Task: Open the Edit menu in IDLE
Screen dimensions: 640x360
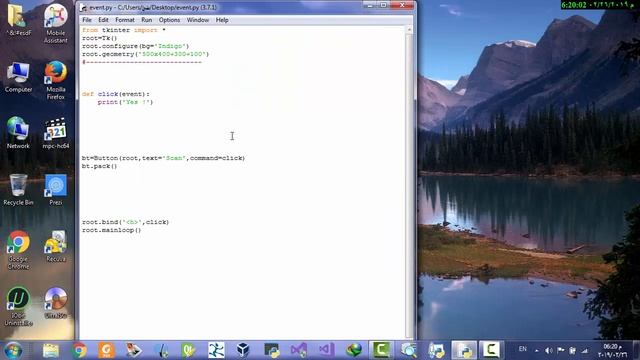Action: click(x=103, y=20)
